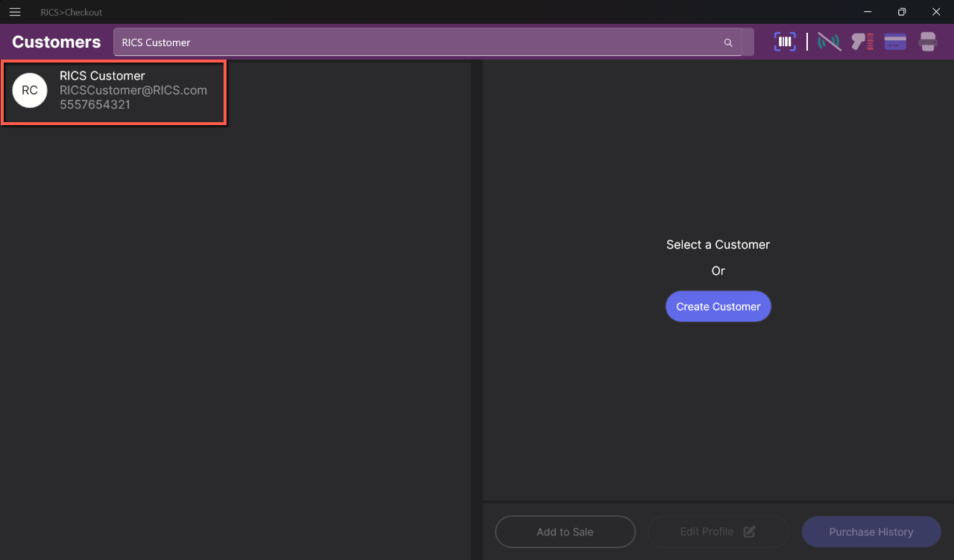Click the search magnifier icon
This screenshot has height=560, width=954.
(x=728, y=42)
